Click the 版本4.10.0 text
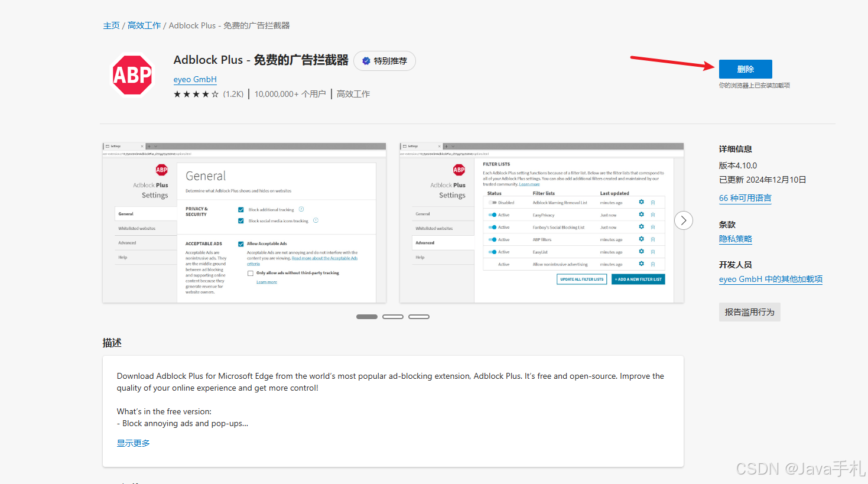Viewport: 868px width, 484px height. point(738,165)
